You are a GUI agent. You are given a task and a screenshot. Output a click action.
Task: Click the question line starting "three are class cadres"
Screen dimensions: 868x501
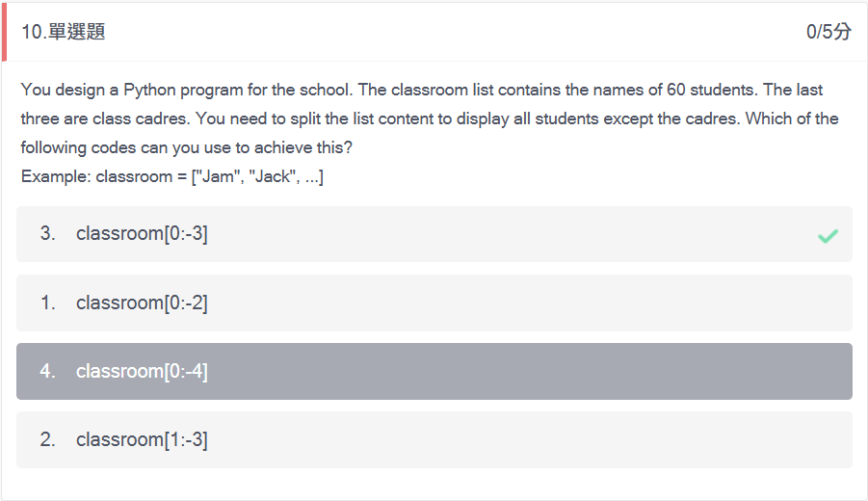coord(430,119)
